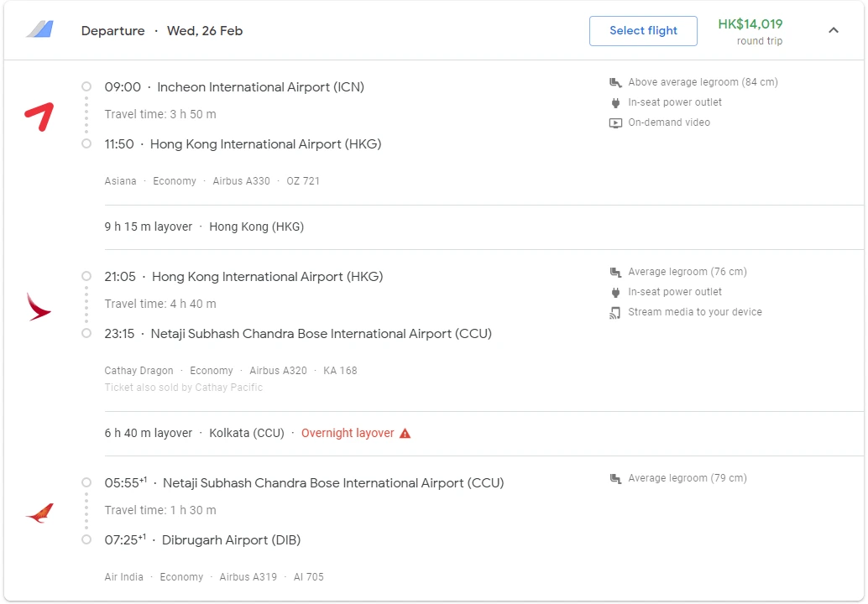Click the red Overnight layover text
Screen dimensions: 868x604
click(348, 434)
